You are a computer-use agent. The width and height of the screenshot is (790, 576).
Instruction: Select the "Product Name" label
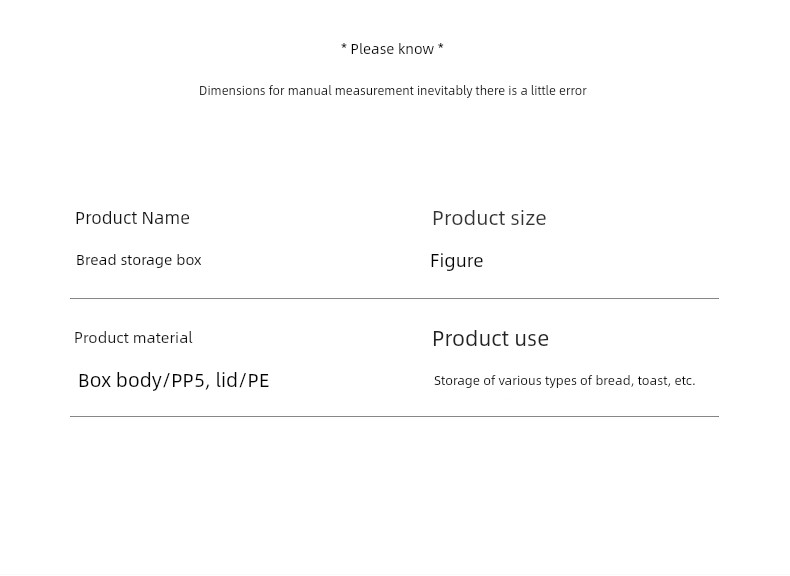coord(132,218)
